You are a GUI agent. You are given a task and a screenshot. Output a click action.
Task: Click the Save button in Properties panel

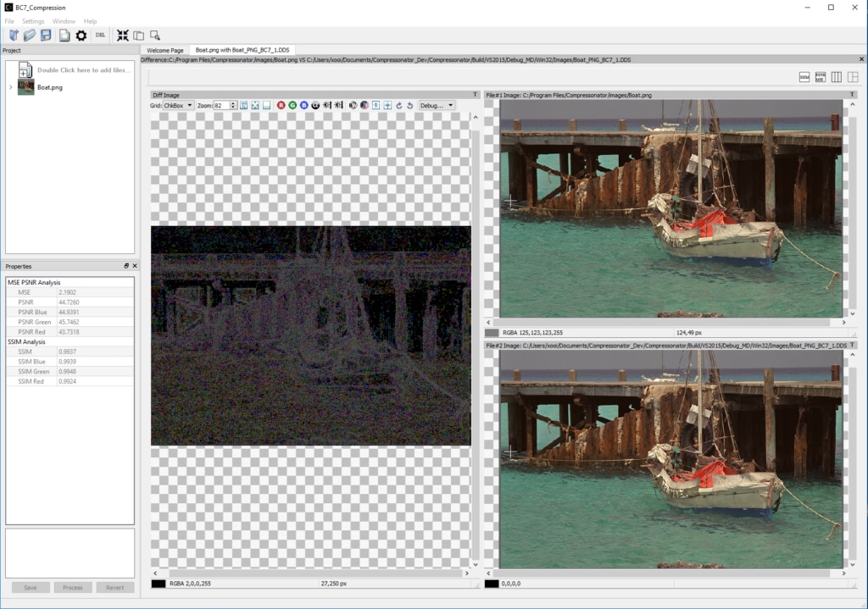click(31, 587)
